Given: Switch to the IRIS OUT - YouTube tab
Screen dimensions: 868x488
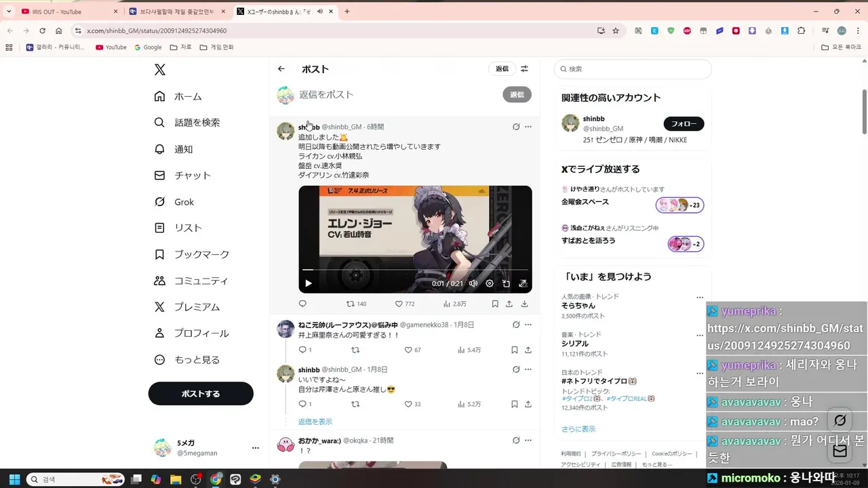Looking at the screenshot, I should pyautogui.click(x=68, y=12).
